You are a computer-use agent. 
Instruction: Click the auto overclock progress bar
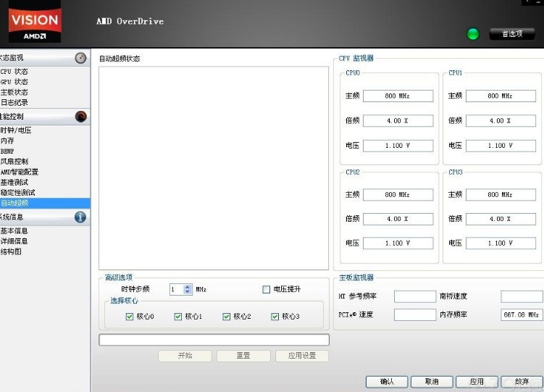click(214, 340)
